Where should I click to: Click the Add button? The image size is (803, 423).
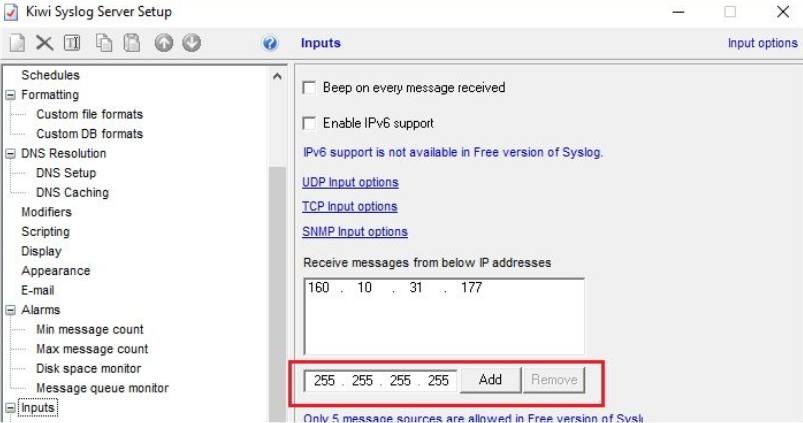click(490, 380)
